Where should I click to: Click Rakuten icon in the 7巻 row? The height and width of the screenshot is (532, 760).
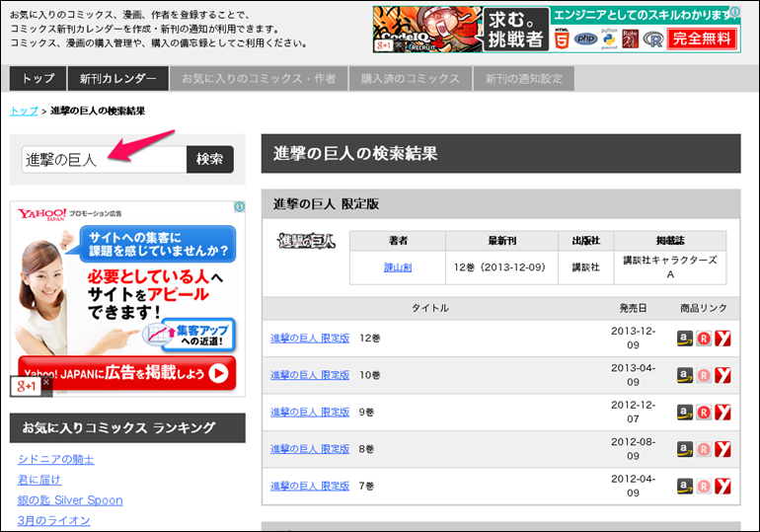704,486
